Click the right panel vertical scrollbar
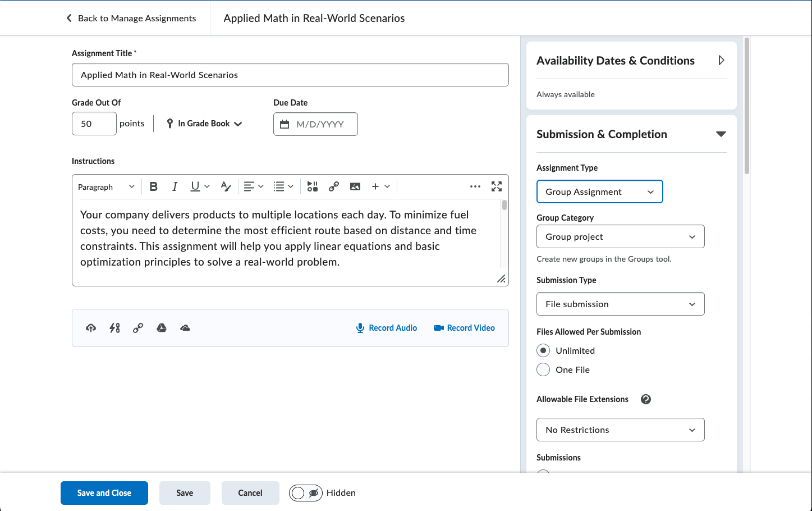 (x=746, y=107)
